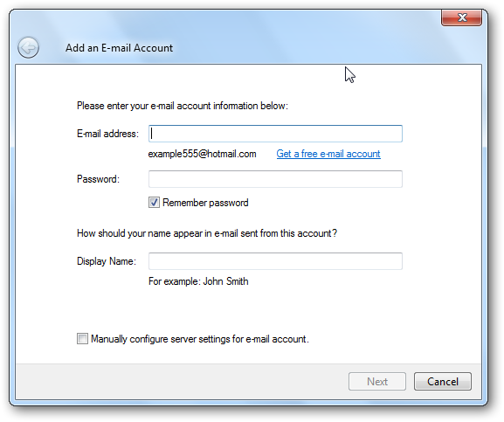Uncheck the Remember password checkbox
This screenshot has height=422, width=504.
point(154,203)
